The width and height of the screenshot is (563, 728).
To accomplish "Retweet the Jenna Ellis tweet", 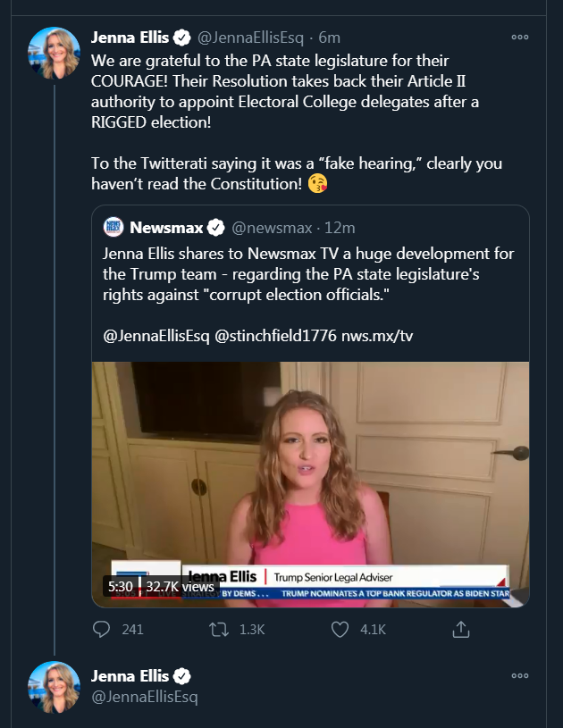I will click(x=218, y=630).
